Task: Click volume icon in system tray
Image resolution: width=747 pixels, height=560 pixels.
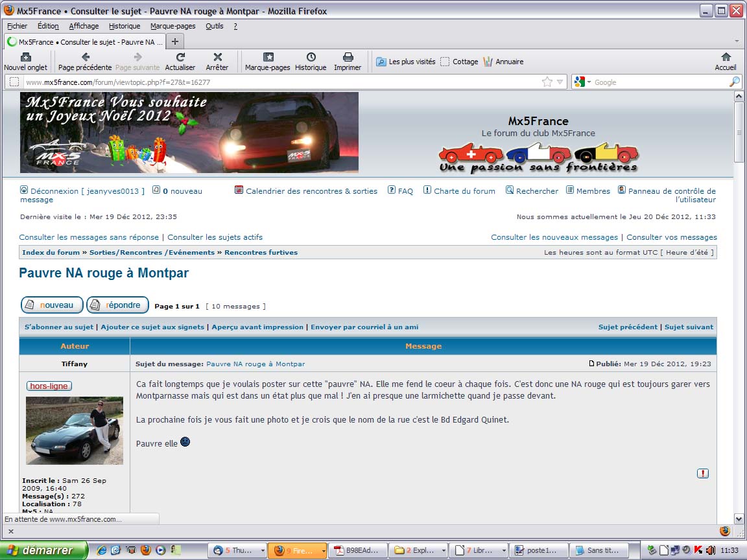Action: (x=710, y=550)
